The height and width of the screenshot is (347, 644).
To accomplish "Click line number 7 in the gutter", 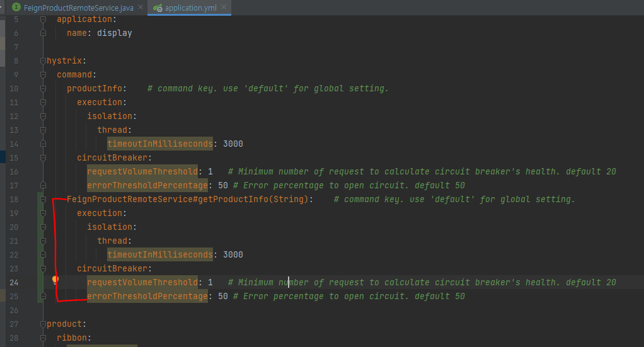I will click(x=16, y=47).
